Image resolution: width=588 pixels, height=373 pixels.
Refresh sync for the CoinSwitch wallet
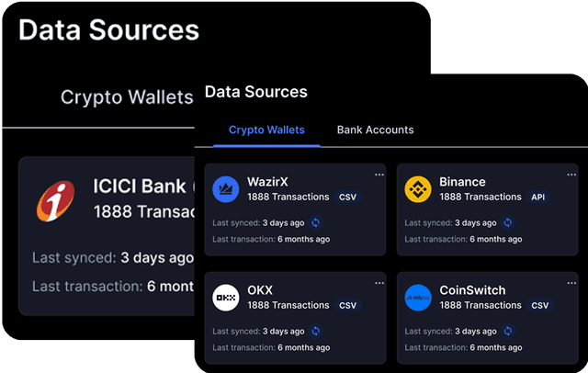pyautogui.click(x=508, y=331)
